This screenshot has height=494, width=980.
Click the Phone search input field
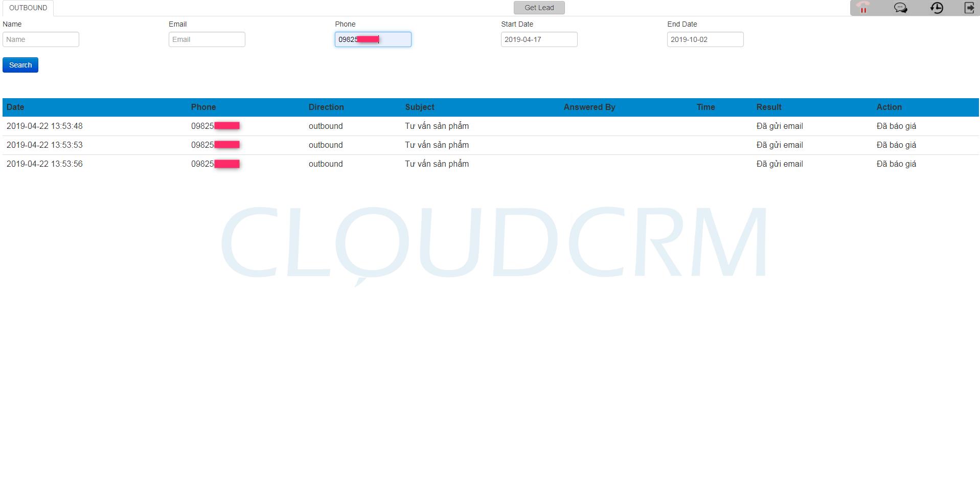[x=373, y=39]
